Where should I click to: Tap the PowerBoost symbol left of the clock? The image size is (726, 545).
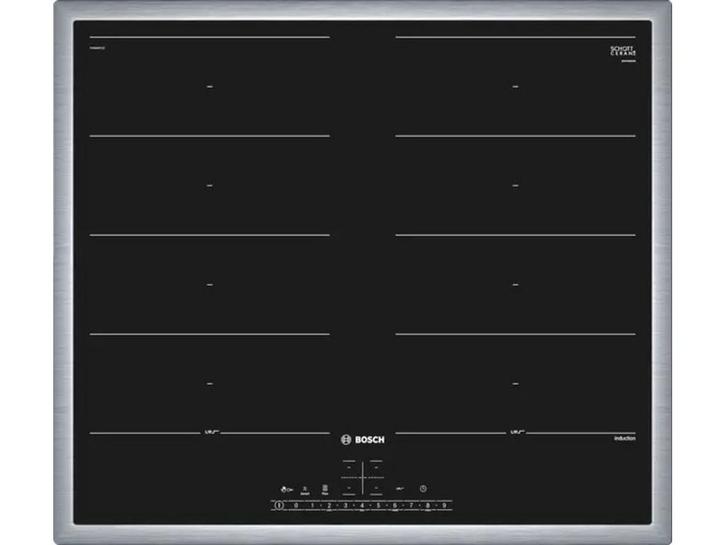click(x=400, y=489)
